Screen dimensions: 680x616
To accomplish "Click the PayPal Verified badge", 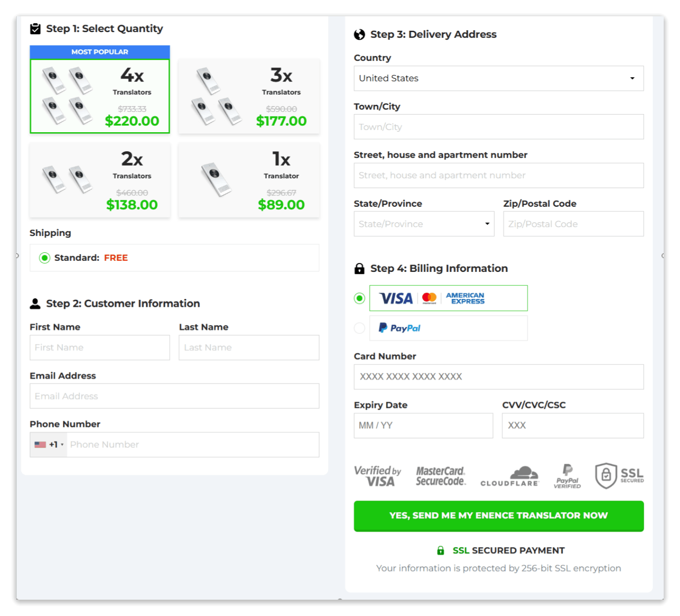I will pos(567,475).
